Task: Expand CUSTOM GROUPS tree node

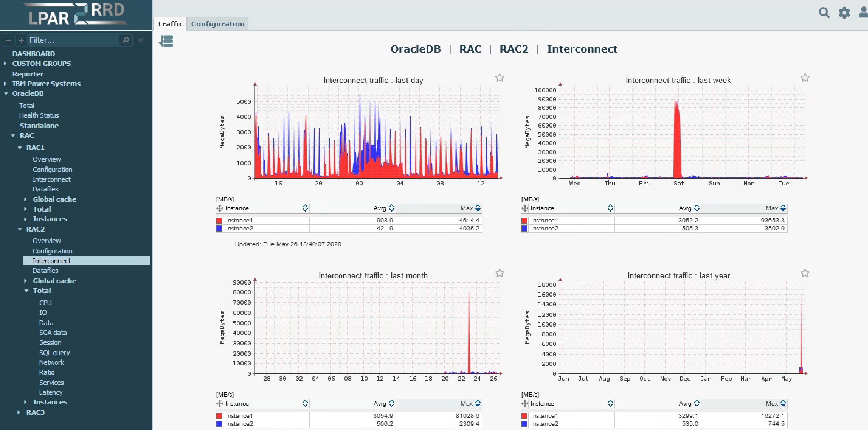Action: pyautogui.click(x=5, y=63)
